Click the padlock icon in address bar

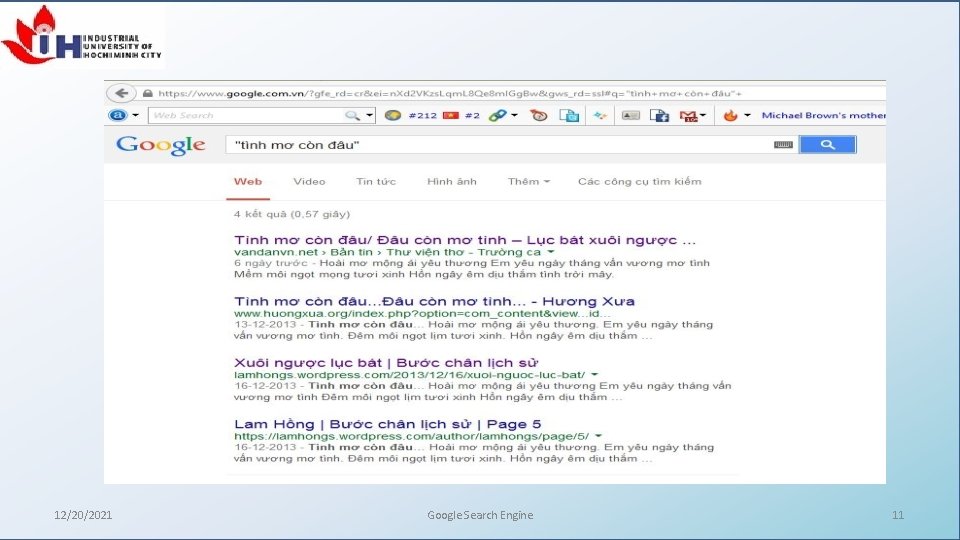click(x=147, y=94)
